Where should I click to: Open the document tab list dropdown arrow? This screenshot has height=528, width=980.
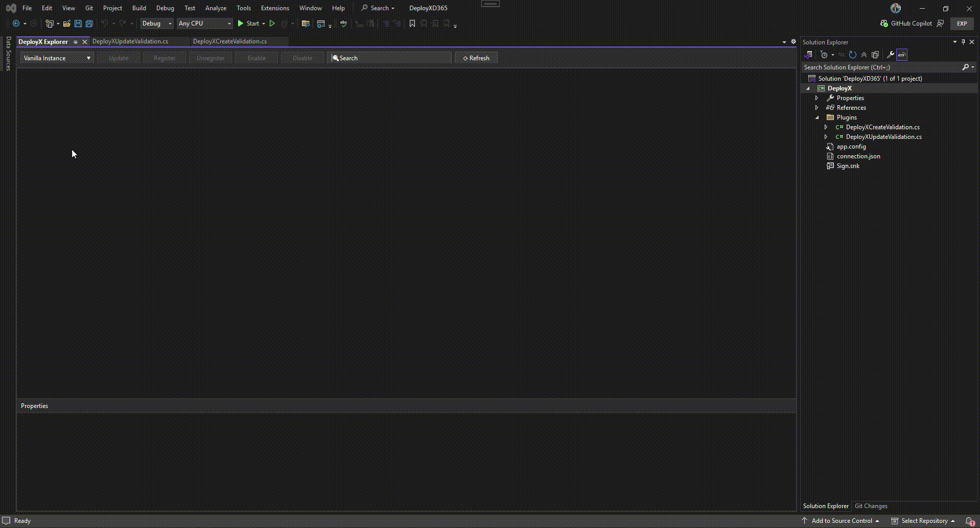(x=784, y=42)
